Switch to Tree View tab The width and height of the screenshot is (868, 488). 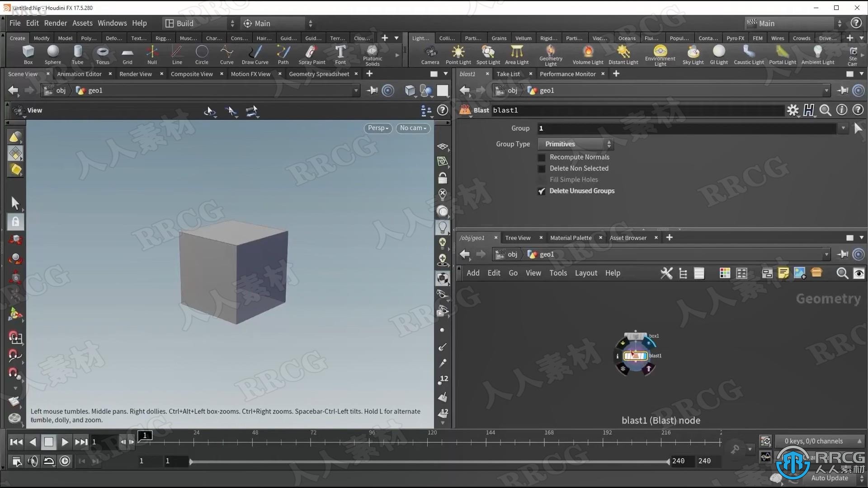click(518, 238)
